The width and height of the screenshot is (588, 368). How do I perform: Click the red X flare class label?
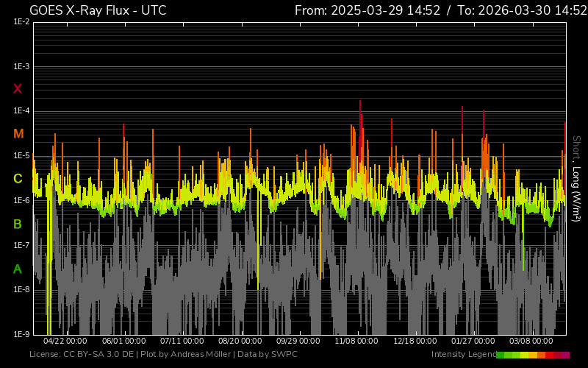click(18, 89)
